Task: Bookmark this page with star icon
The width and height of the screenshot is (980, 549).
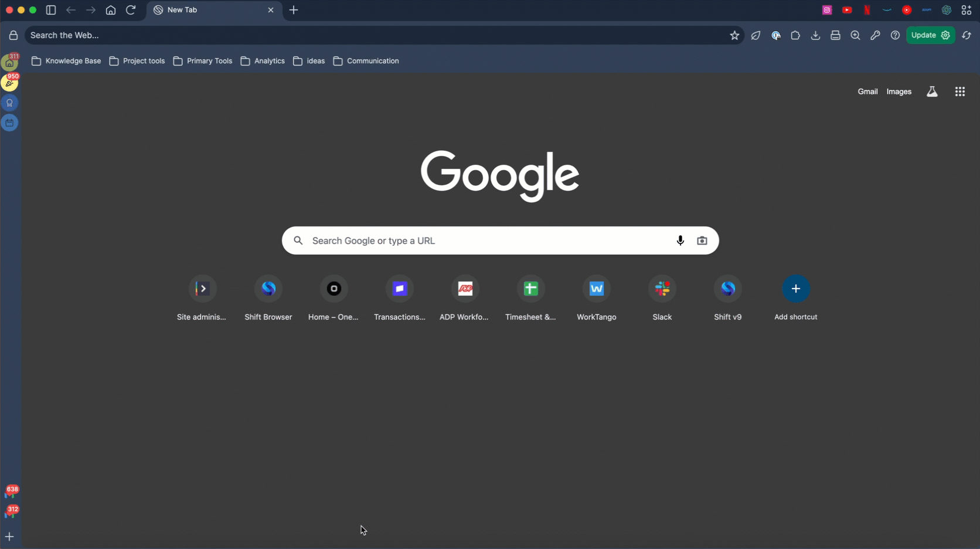Action: (x=734, y=35)
